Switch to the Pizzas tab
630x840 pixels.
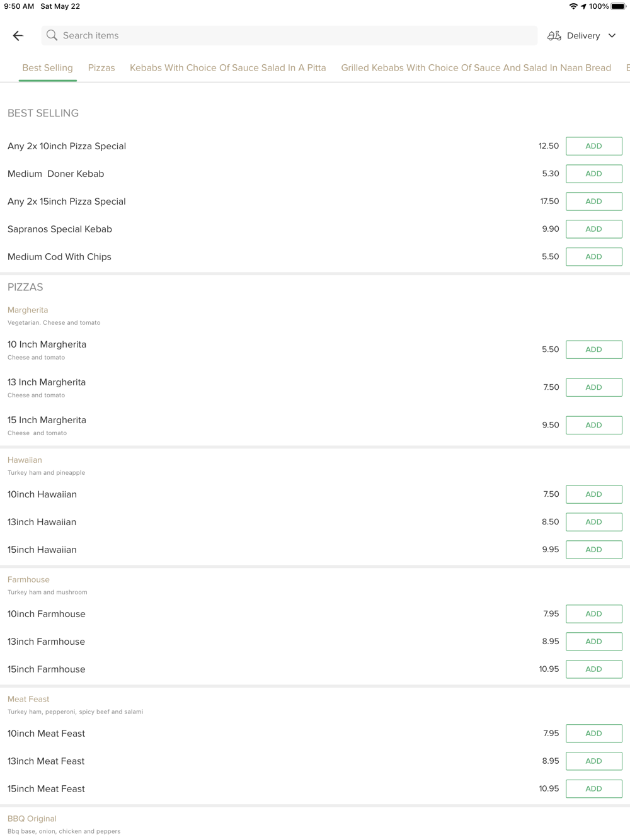click(101, 68)
